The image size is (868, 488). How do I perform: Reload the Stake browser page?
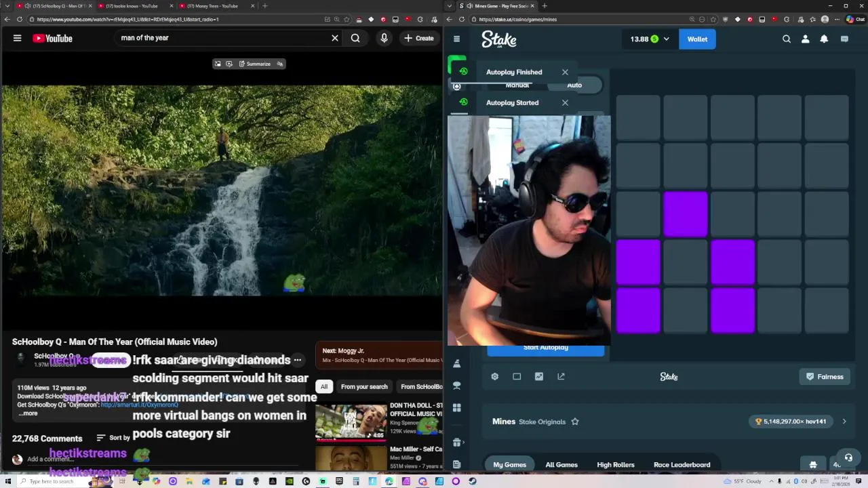462,19
